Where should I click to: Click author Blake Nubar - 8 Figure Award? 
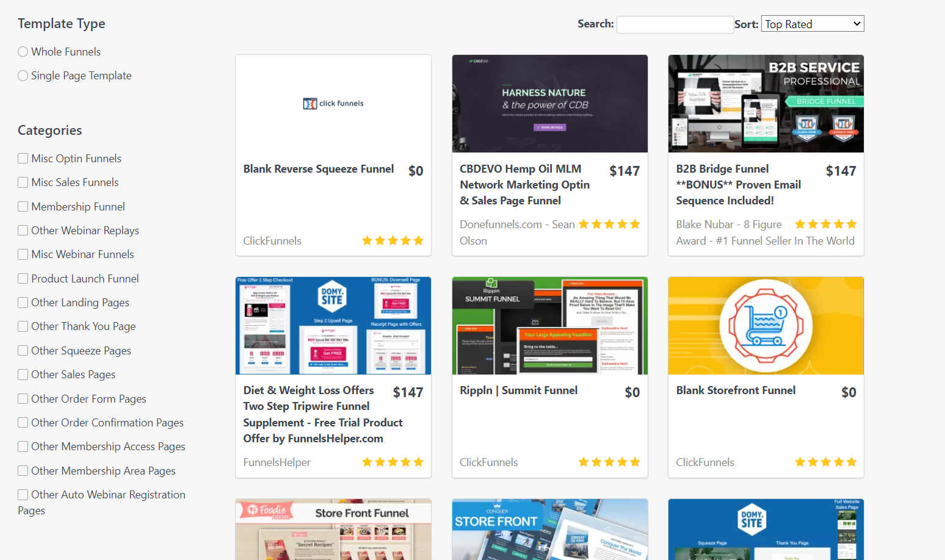[x=766, y=232]
